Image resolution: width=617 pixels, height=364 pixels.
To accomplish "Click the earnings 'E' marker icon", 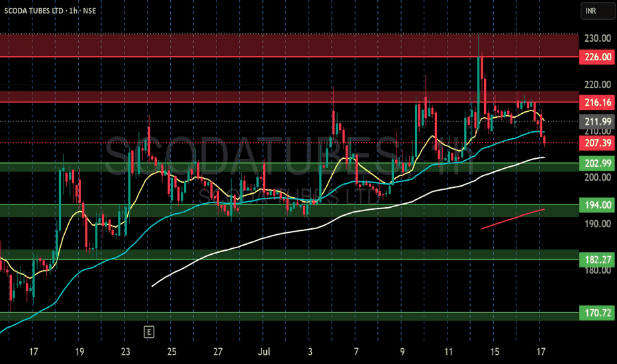I will (149, 332).
